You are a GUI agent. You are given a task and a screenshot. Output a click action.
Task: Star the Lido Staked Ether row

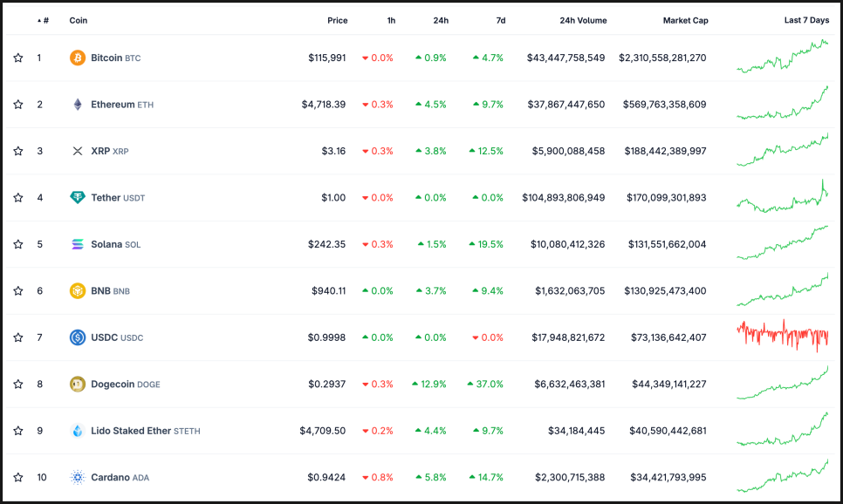tap(18, 431)
